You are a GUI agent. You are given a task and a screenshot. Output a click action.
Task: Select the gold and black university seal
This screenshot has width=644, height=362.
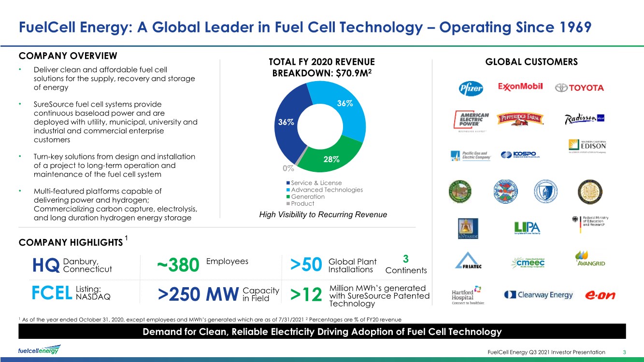589,192
